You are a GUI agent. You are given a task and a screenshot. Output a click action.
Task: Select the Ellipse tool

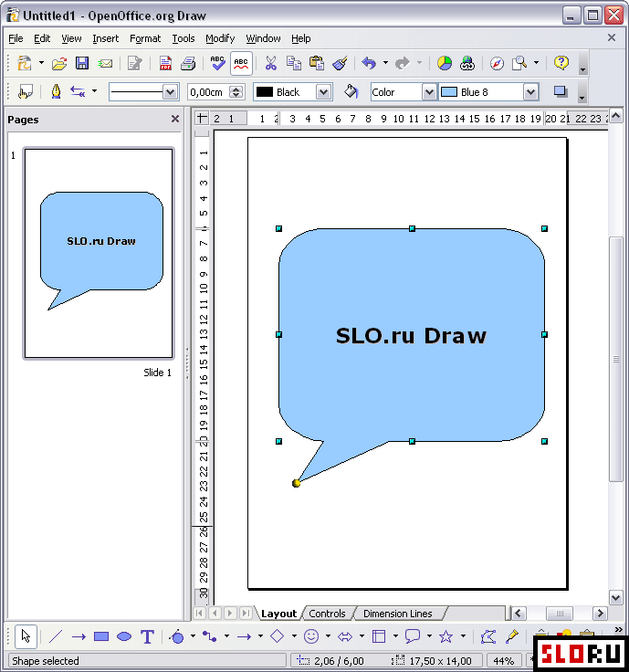point(124,637)
